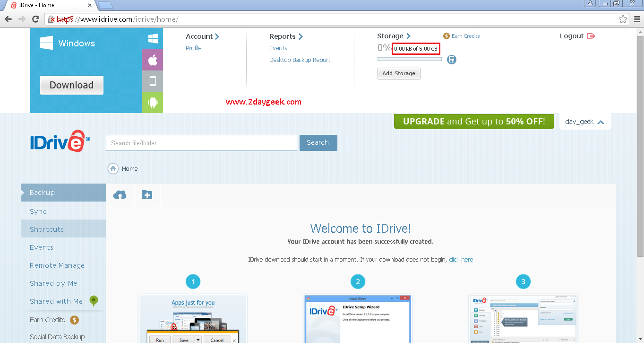Click the storage usage progress bar

tap(410, 60)
